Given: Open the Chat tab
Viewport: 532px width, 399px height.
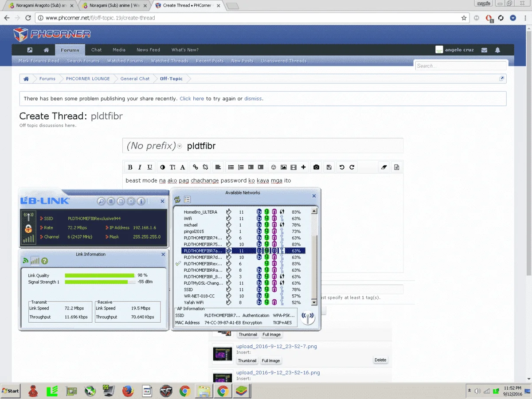Looking at the screenshot, I should [x=97, y=50].
